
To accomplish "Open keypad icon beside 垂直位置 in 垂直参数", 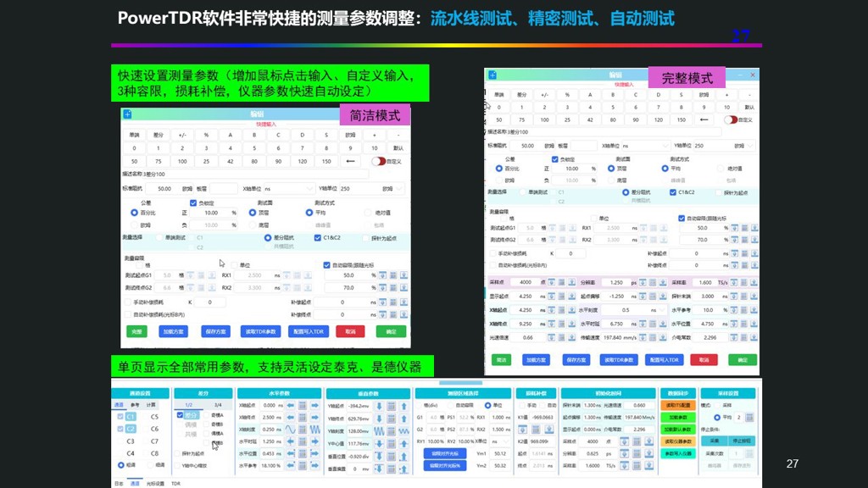I will click(x=392, y=457).
